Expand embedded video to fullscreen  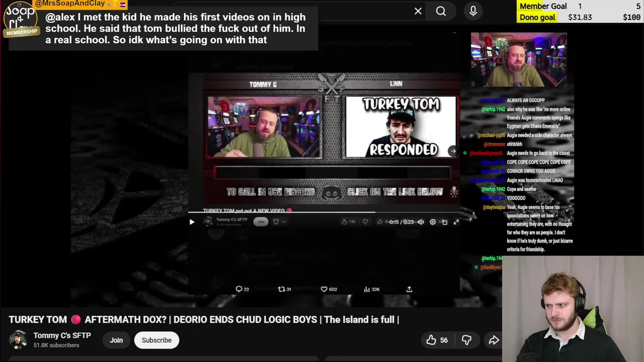pos(456,222)
